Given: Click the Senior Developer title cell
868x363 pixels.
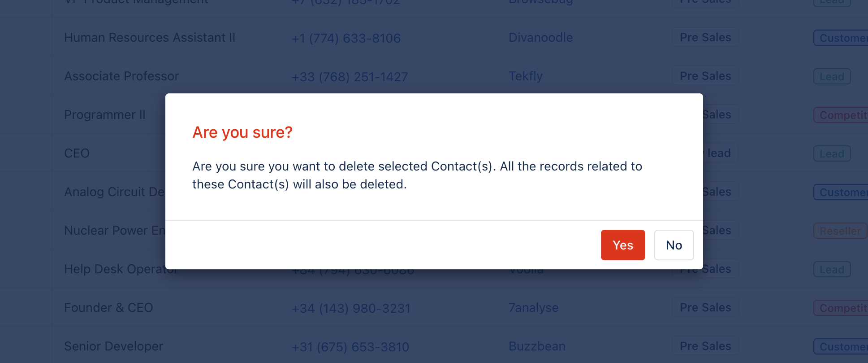Looking at the screenshot, I should pos(113,346).
